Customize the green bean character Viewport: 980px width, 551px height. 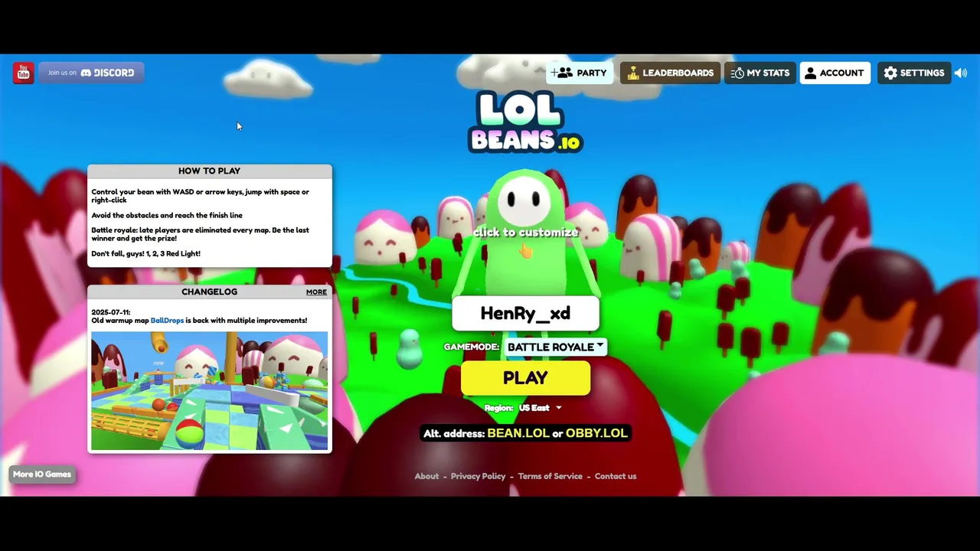click(525, 232)
